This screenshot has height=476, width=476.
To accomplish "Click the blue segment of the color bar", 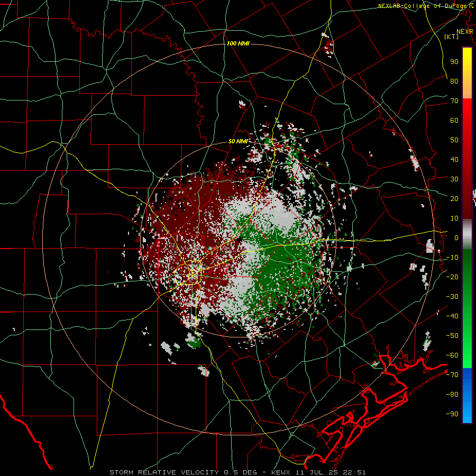I will tap(467, 396).
